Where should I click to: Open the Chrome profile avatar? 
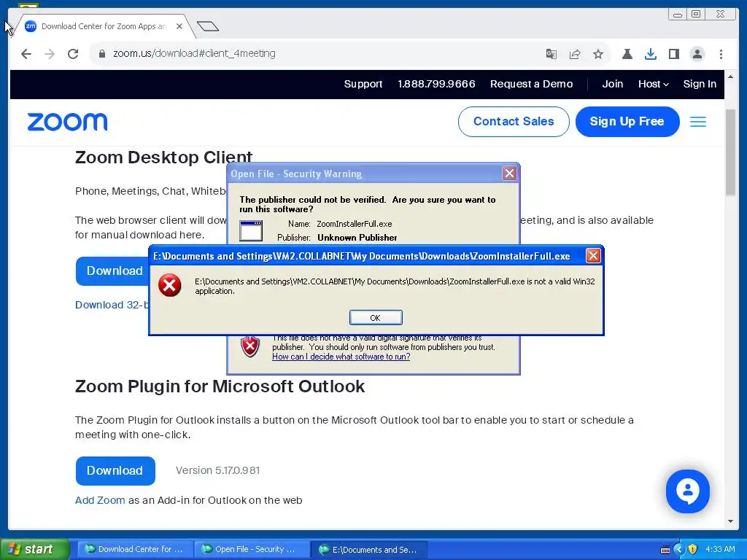(697, 54)
